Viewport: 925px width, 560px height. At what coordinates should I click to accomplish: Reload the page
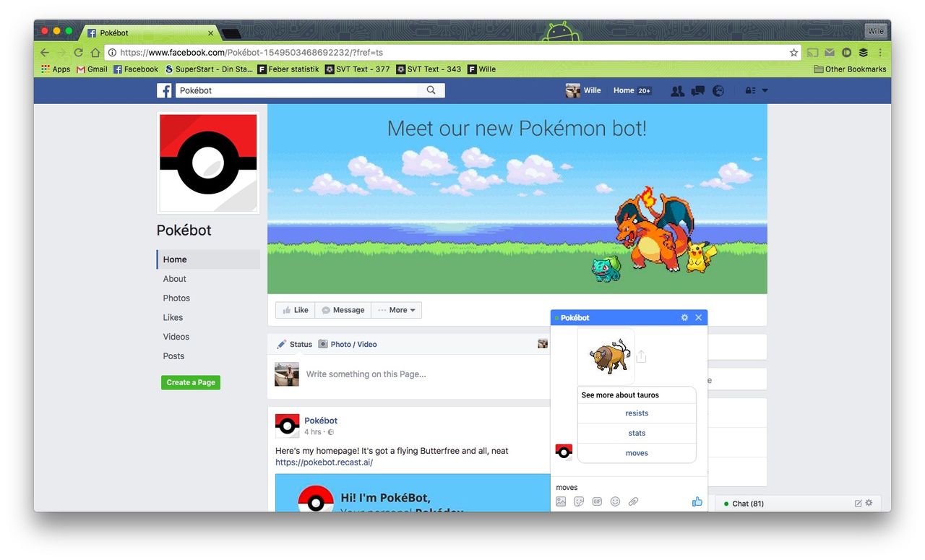78,53
